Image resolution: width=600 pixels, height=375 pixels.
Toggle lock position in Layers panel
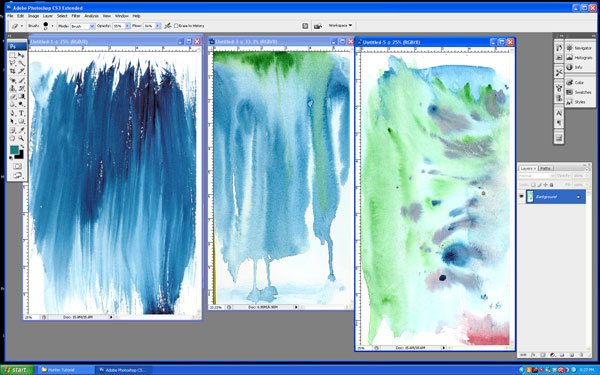point(545,185)
